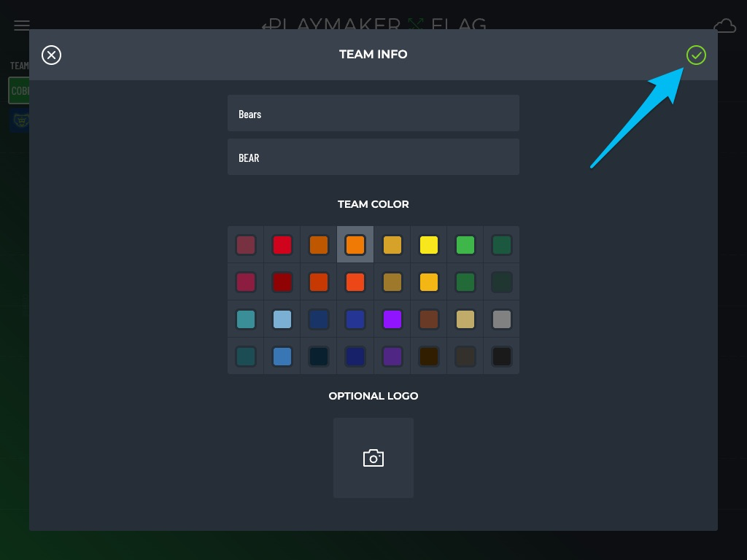747x560 pixels.
Task: Select the bright yellow color swatch
Action: tap(429, 245)
